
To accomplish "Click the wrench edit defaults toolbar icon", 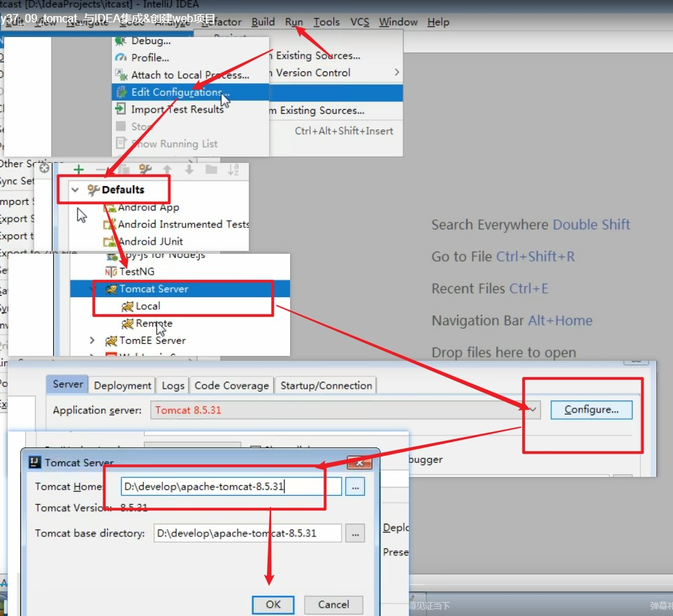I will 145,169.
